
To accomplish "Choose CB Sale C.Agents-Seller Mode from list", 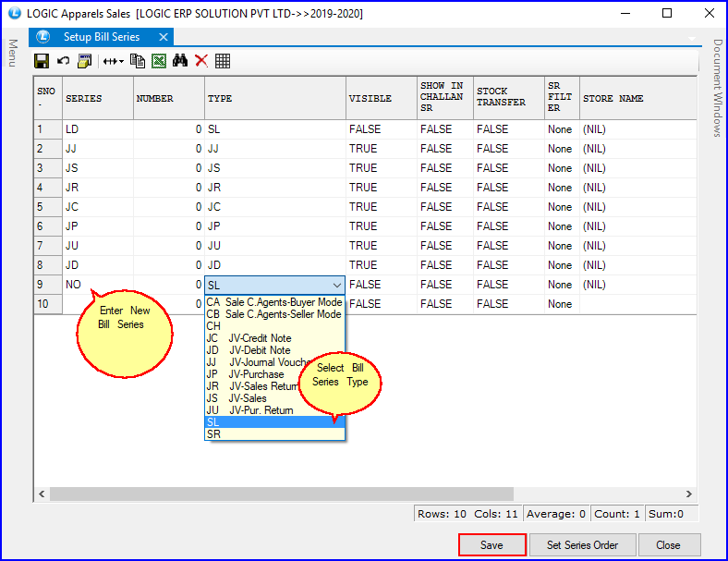I will coord(274,314).
